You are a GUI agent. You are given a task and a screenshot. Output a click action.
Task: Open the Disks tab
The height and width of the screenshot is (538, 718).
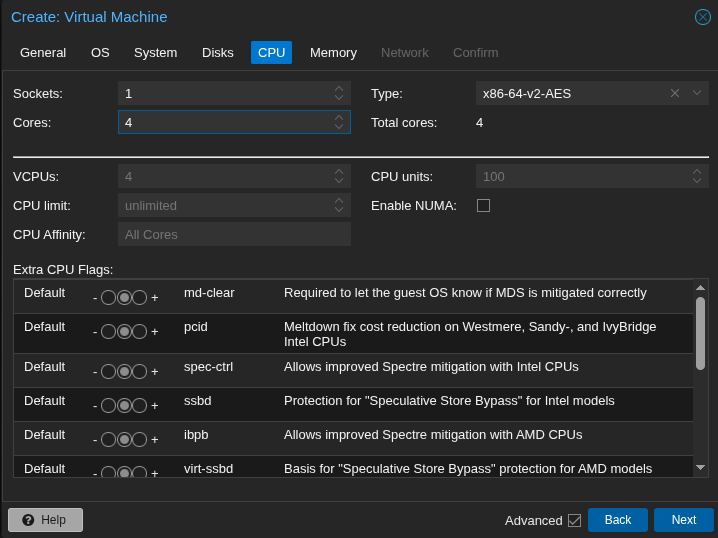click(217, 52)
